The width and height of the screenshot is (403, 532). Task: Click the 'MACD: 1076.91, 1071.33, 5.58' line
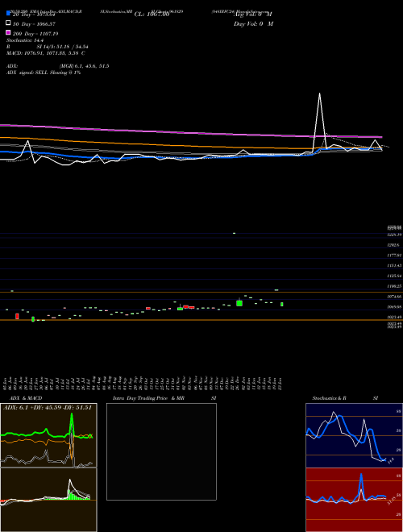(x=43, y=53)
